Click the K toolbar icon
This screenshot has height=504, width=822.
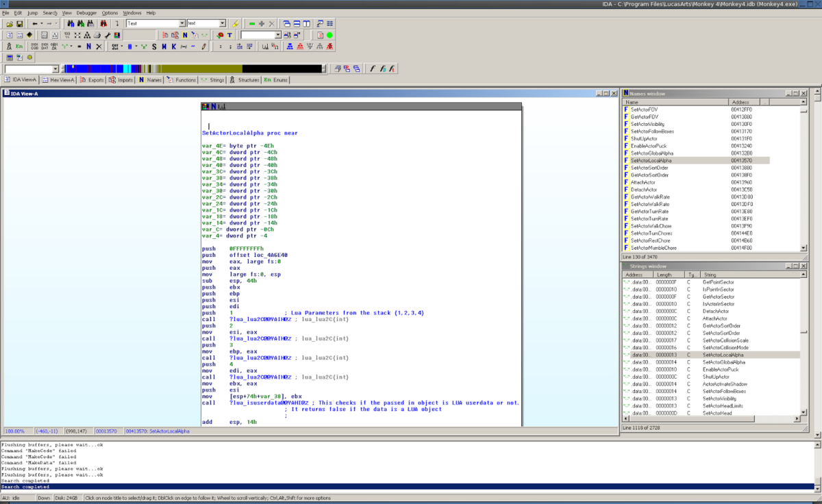174,47
